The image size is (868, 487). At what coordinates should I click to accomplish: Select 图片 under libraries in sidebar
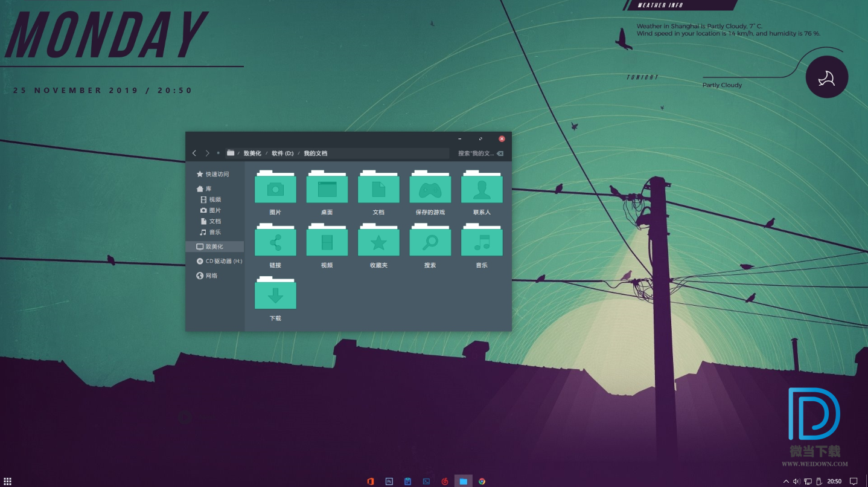(x=211, y=210)
